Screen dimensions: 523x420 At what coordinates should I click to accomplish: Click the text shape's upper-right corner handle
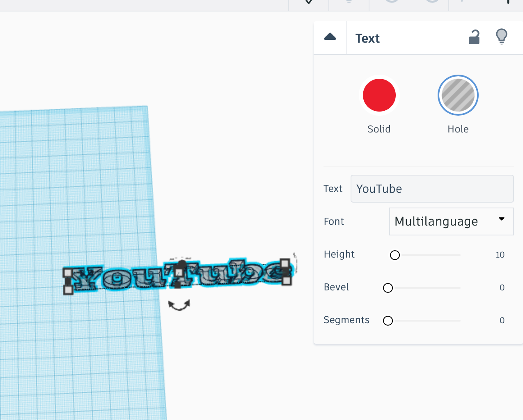tap(284, 263)
